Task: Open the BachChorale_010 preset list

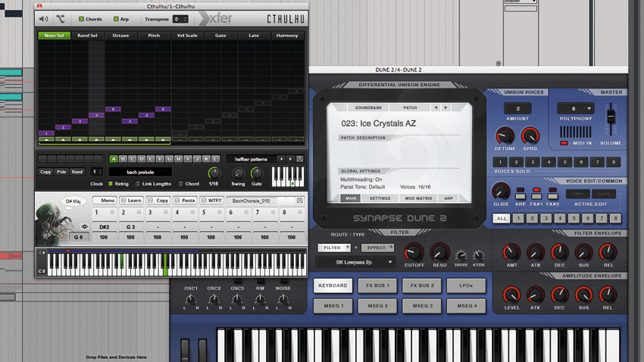Action: [x=252, y=200]
